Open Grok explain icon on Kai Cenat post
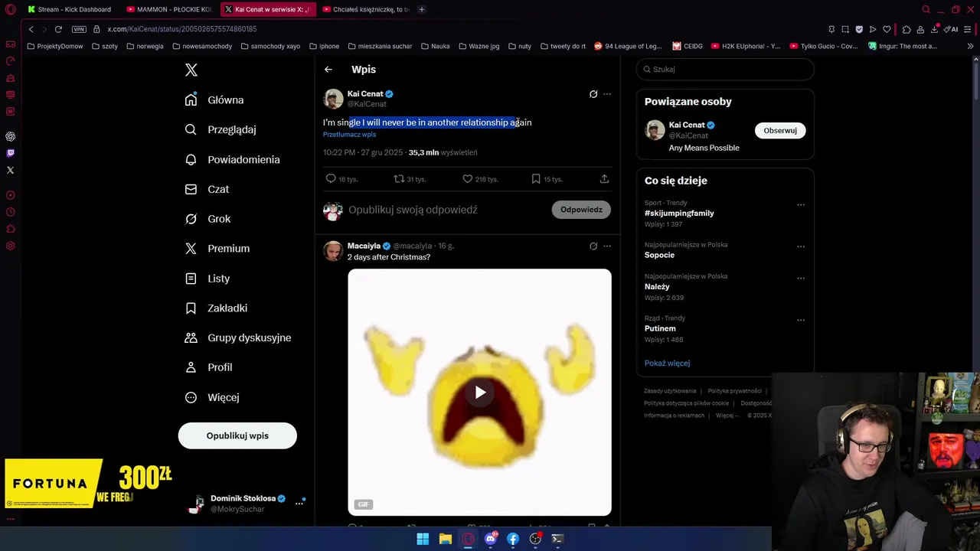Viewport: 980px width, 551px height. [x=593, y=94]
